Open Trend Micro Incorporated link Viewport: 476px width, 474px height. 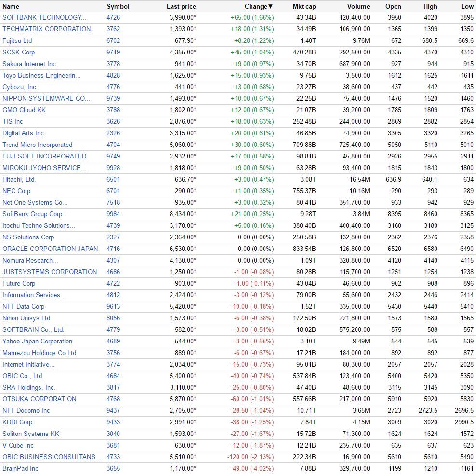point(38,145)
